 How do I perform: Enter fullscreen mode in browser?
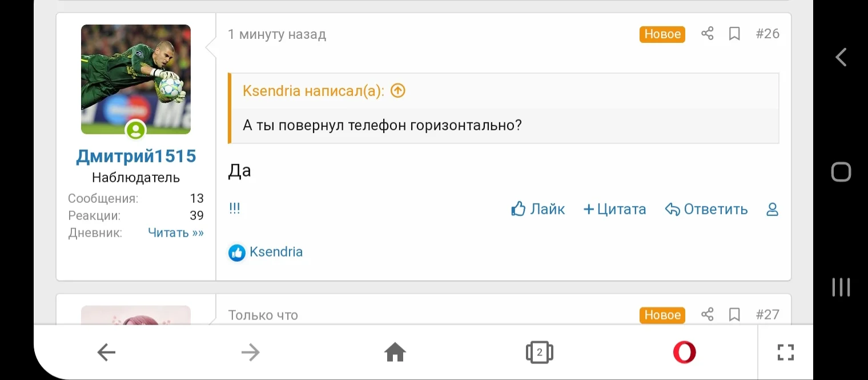click(786, 352)
